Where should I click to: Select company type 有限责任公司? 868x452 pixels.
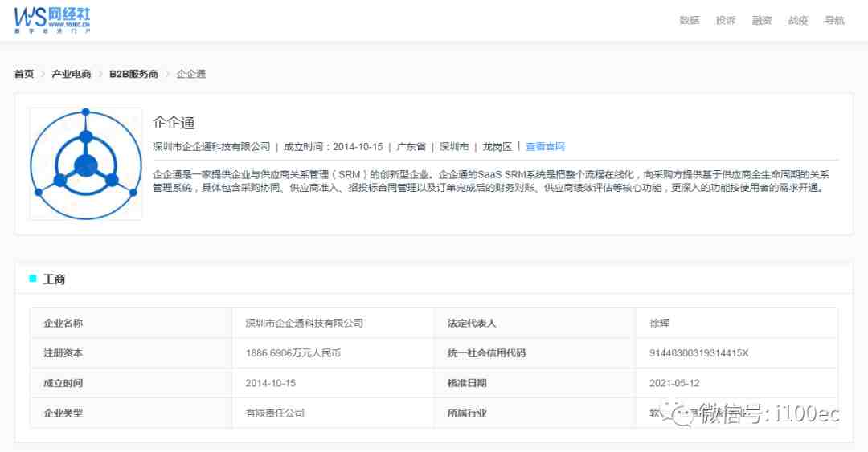[x=275, y=413]
